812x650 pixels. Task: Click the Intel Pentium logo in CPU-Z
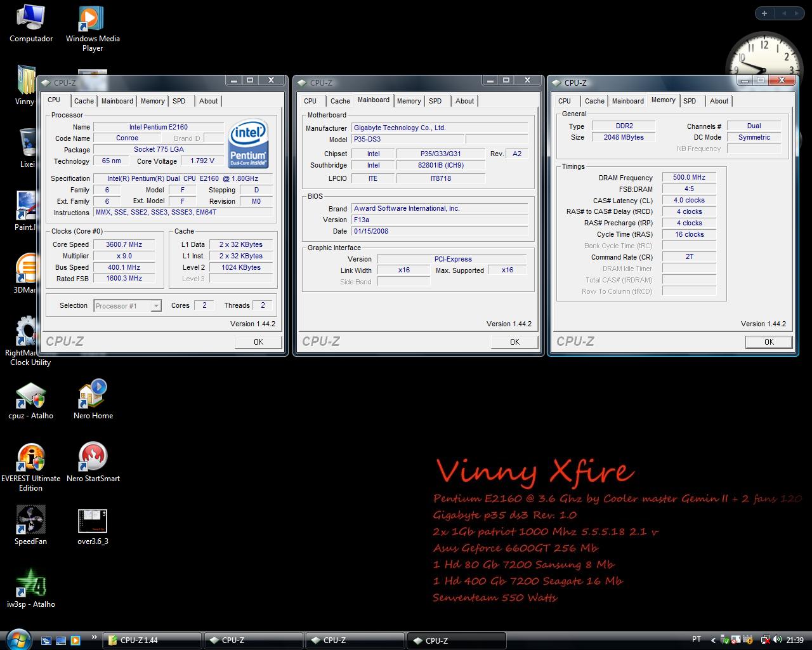tap(249, 143)
